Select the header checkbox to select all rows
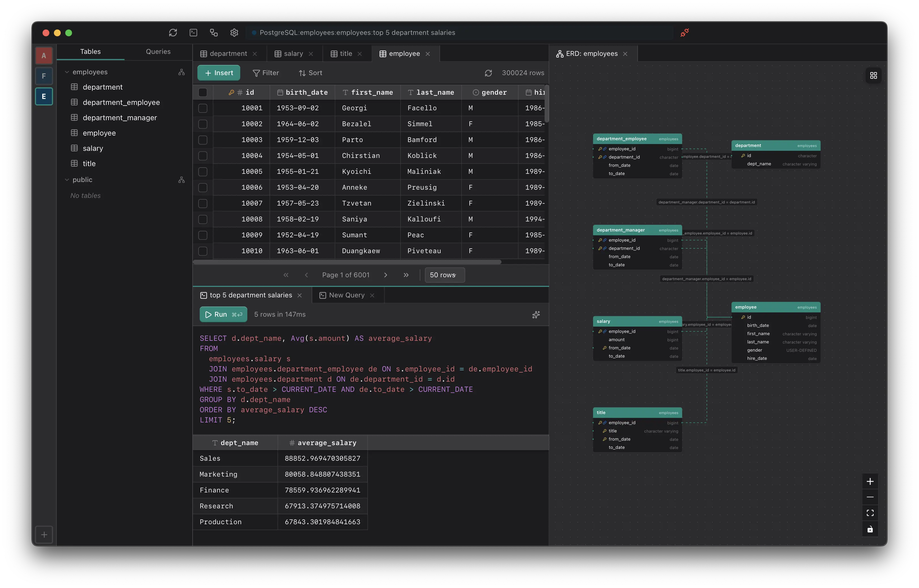The width and height of the screenshot is (919, 588). pos(203,92)
